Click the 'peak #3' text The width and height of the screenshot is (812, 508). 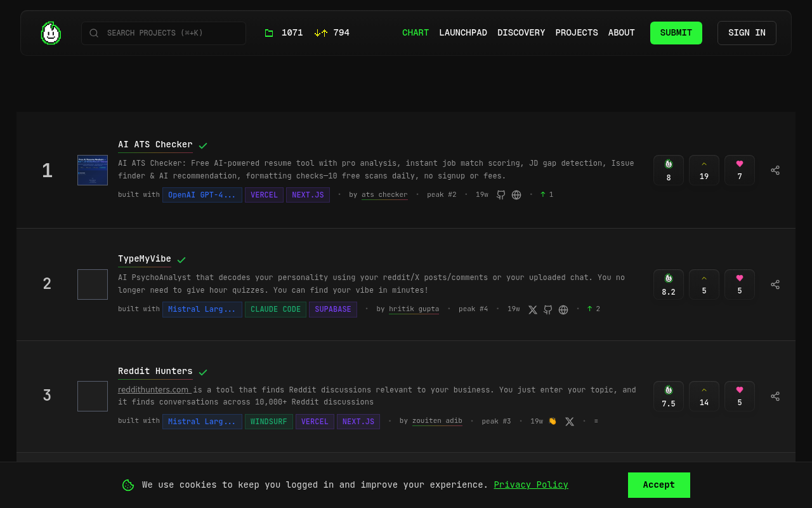tap(496, 422)
